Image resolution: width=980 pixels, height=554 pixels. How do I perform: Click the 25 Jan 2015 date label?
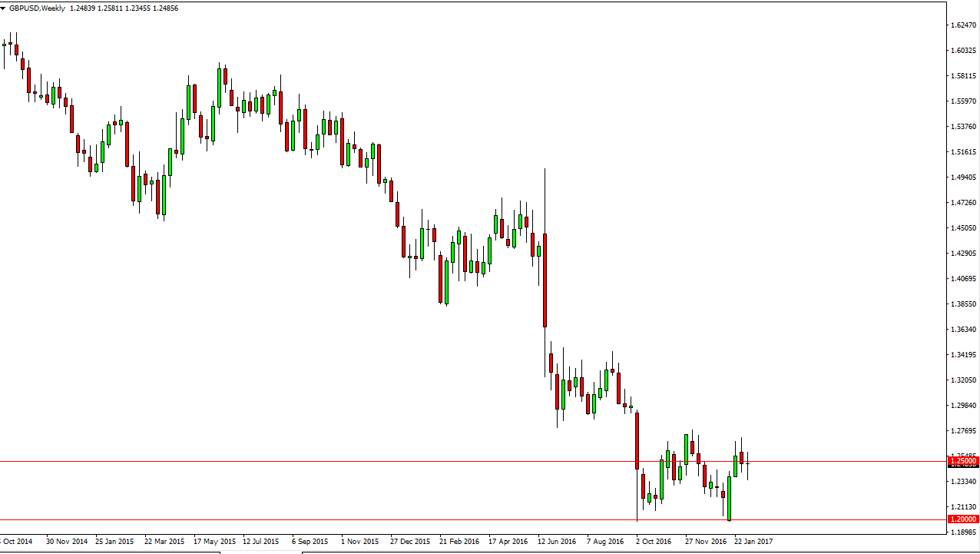tap(115, 542)
